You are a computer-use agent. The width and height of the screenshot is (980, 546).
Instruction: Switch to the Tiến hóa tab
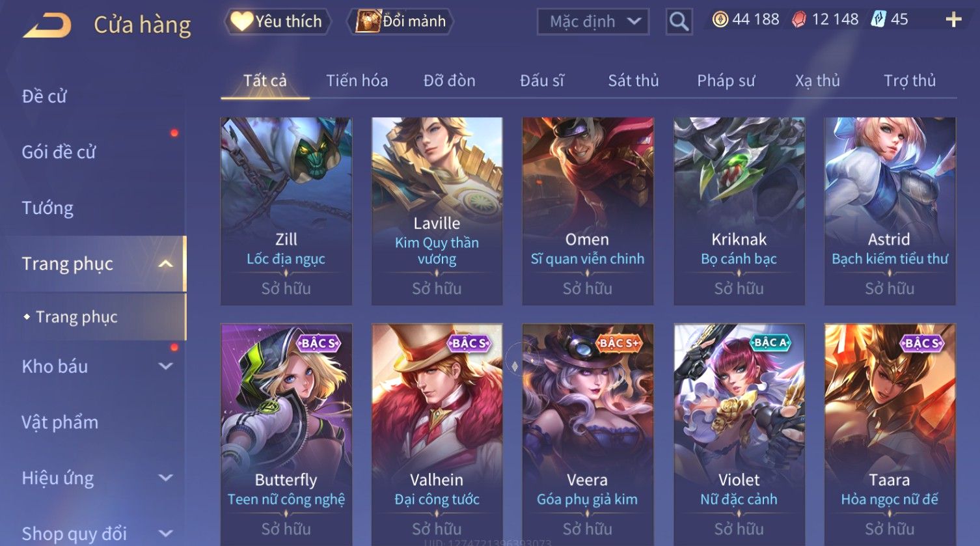click(x=357, y=81)
